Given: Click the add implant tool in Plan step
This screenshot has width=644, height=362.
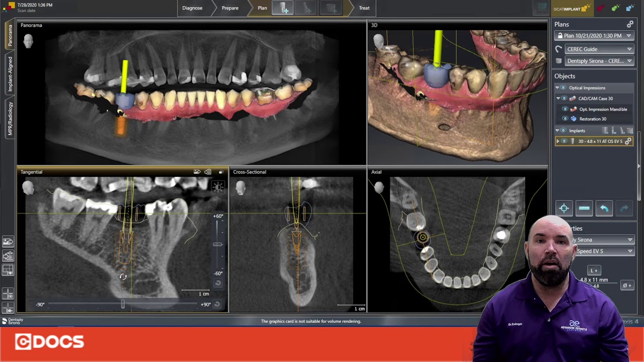Looking at the screenshot, I should (x=283, y=8).
